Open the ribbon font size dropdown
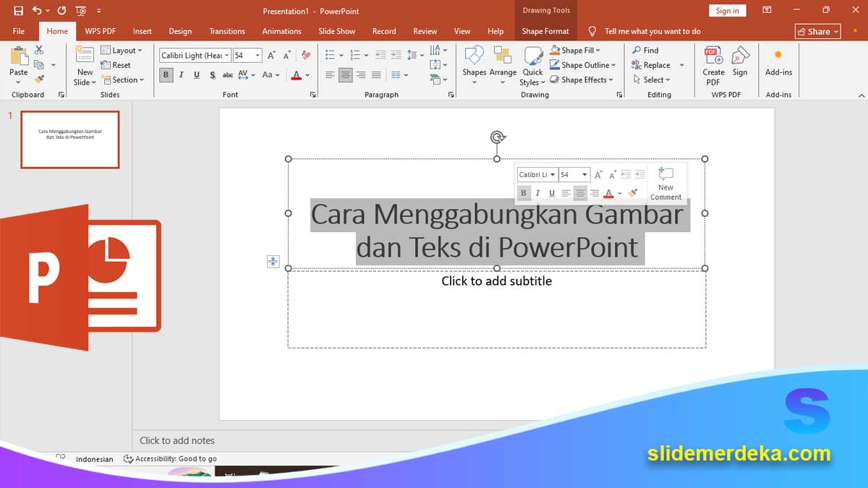This screenshot has width=868, height=488. 258,55
